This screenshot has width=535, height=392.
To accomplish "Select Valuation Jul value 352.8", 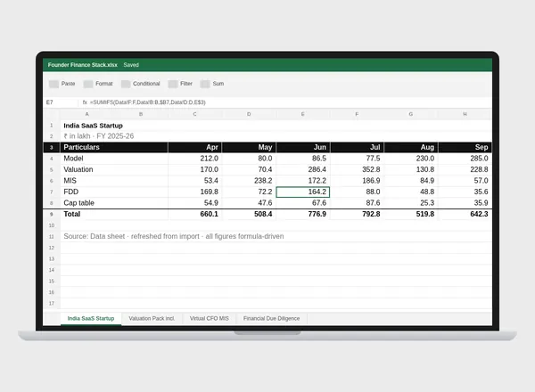I will [x=357, y=169].
